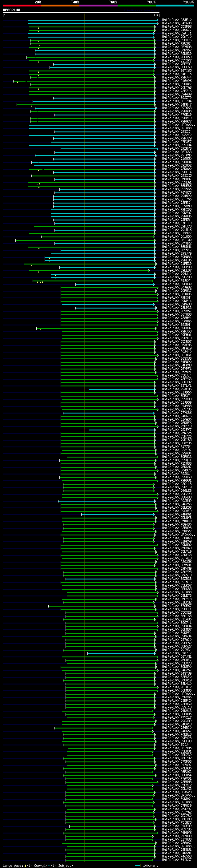Select hit UniRef100_P16096
197x868 pixels.
tap(176, 81)
